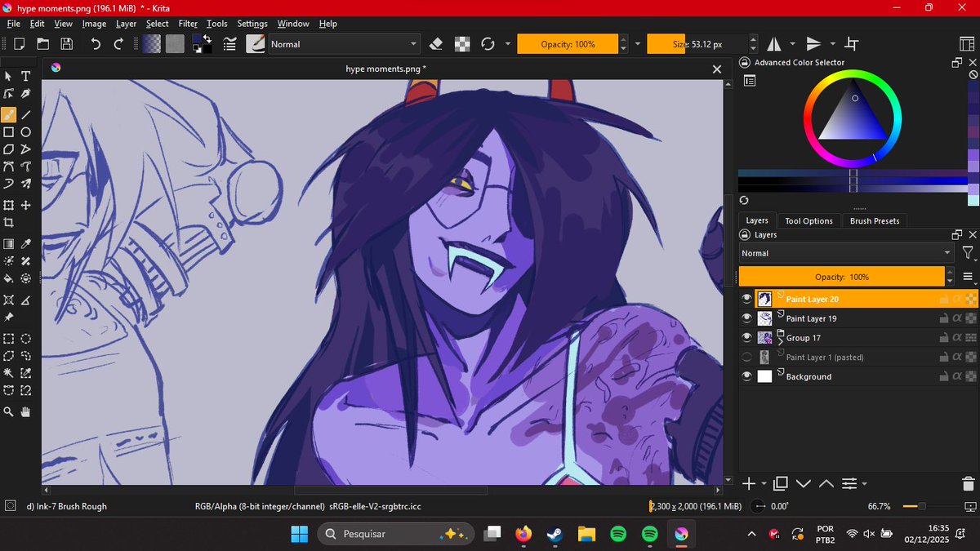980x551 pixels.
Task: Toggle vertical mirror tool
Action: (x=813, y=44)
